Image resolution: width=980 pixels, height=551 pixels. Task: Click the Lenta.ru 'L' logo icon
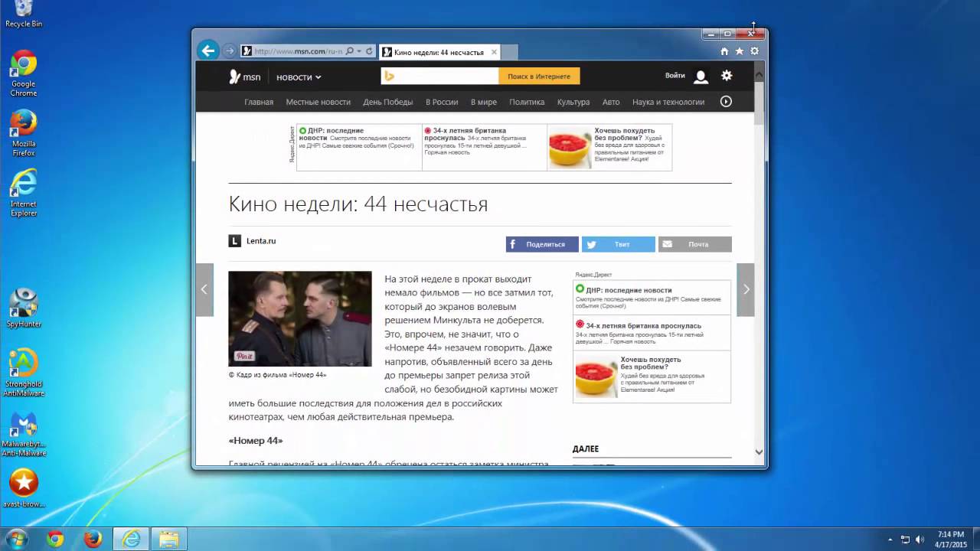point(235,241)
